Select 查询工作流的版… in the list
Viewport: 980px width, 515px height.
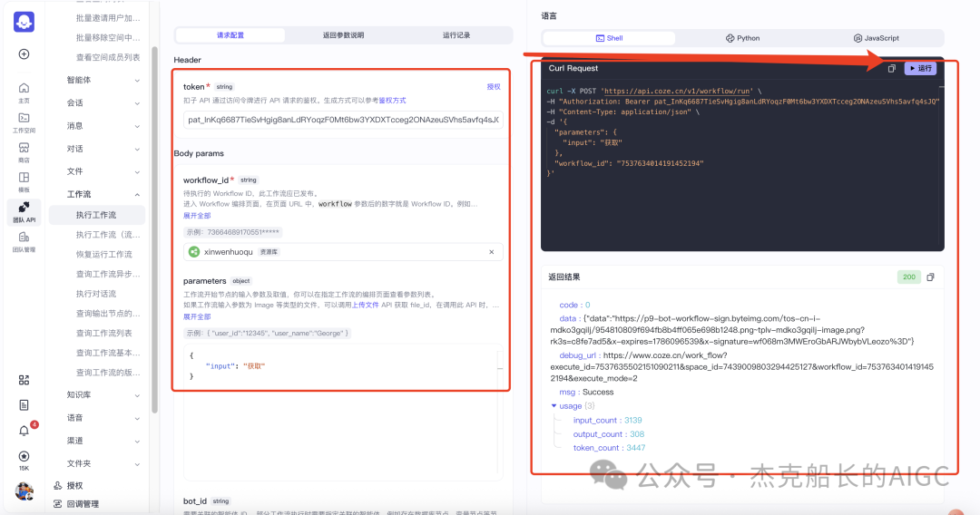coord(108,373)
